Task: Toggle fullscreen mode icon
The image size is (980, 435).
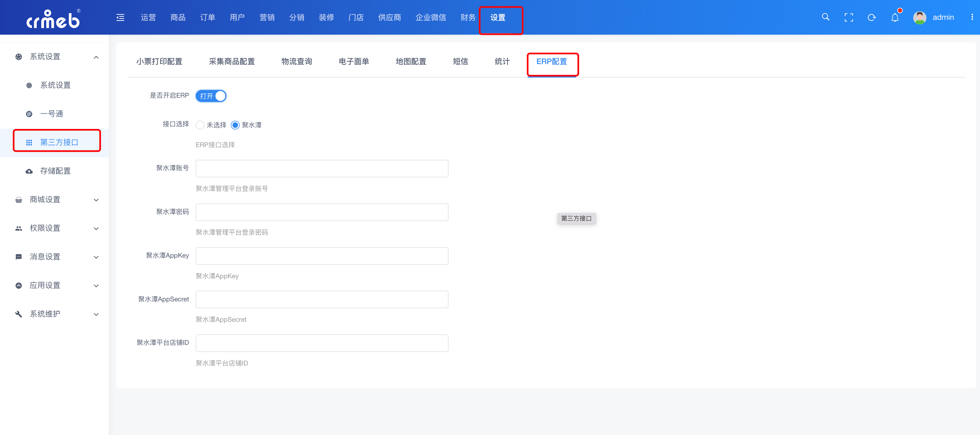Action: pos(848,18)
